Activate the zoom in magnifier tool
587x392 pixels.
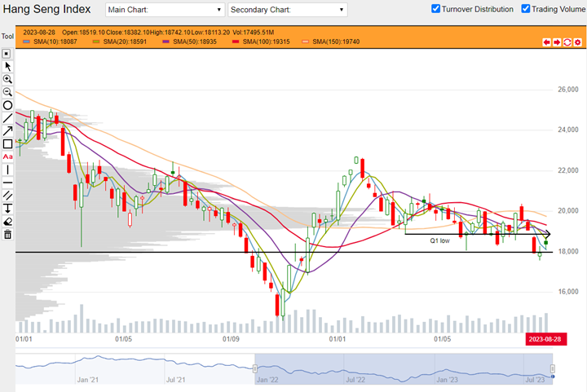(7, 79)
